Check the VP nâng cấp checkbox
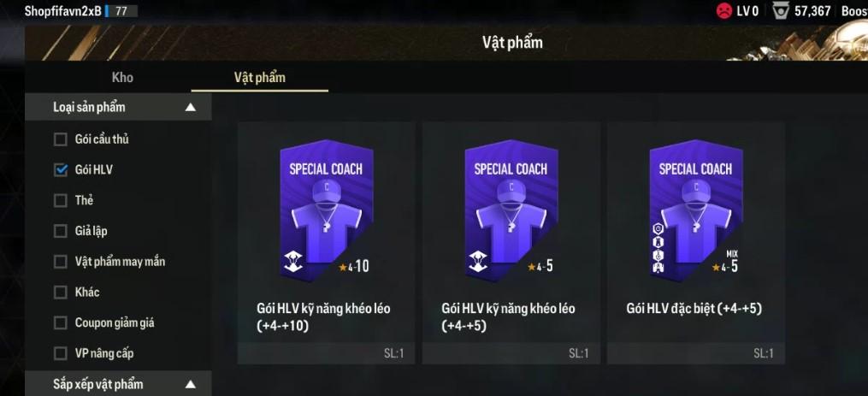 [61, 353]
